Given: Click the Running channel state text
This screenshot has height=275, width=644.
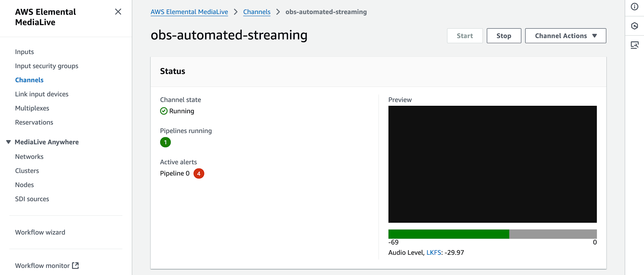Looking at the screenshot, I should point(182,111).
